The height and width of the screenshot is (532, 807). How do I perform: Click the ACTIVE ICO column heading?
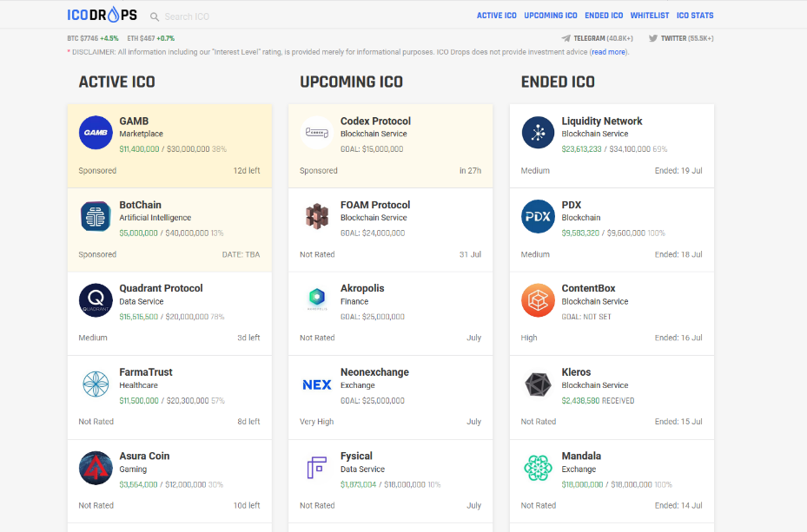click(x=116, y=82)
